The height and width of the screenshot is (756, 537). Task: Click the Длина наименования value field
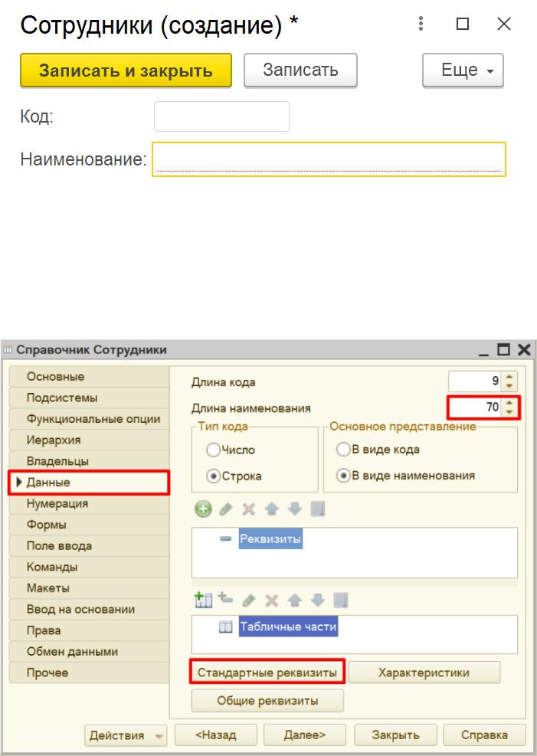(475, 407)
